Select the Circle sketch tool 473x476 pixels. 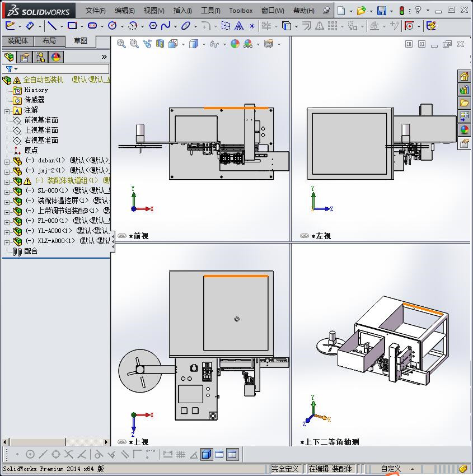tap(113, 26)
